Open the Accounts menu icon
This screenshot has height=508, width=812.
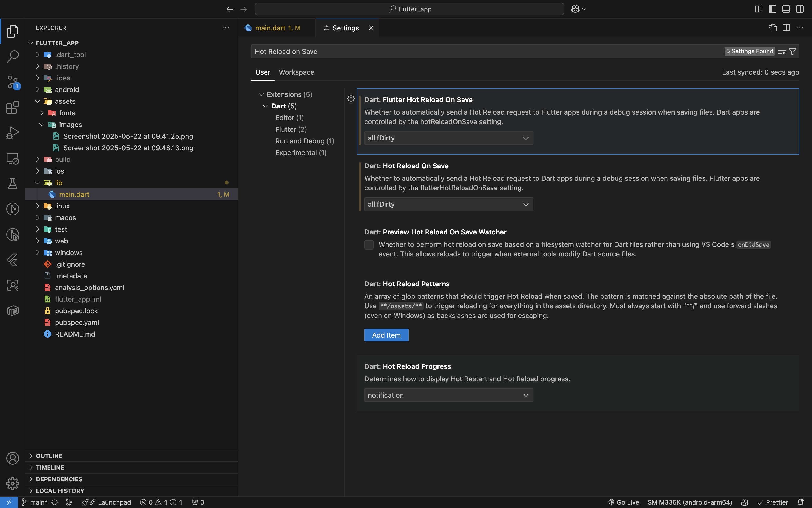pyautogui.click(x=12, y=458)
